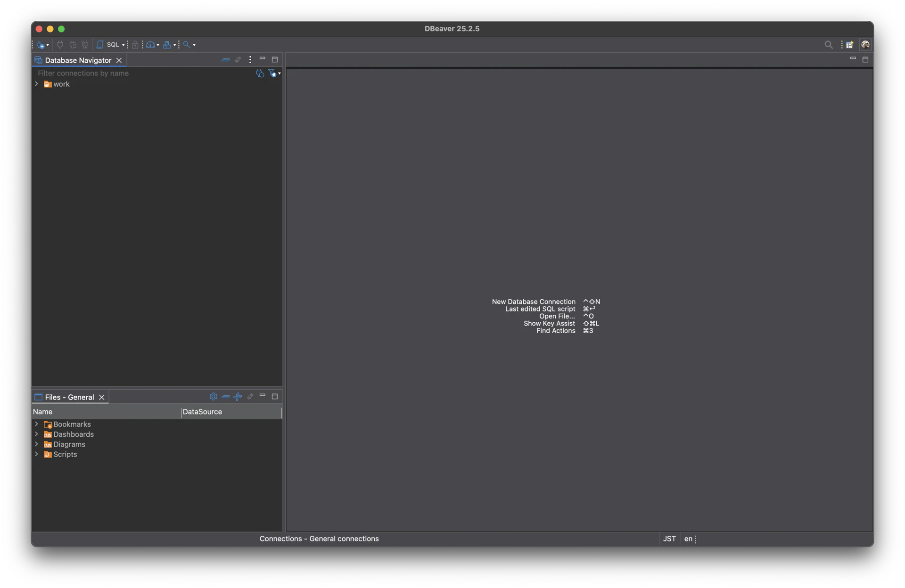Click the Name column header

coord(106,412)
